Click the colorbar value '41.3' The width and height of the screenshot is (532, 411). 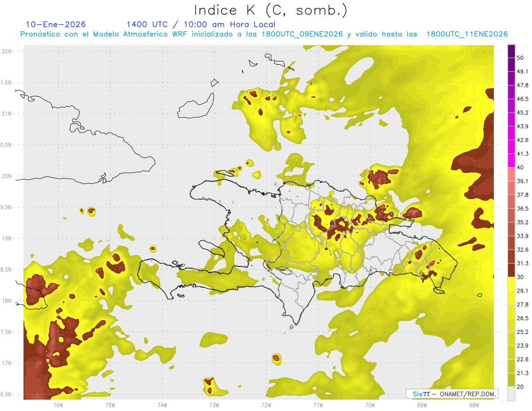point(523,154)
